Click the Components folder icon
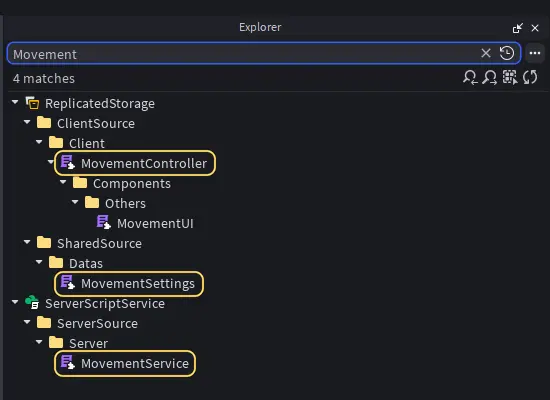Screen dimensions: 550x400 pos(80,183)
